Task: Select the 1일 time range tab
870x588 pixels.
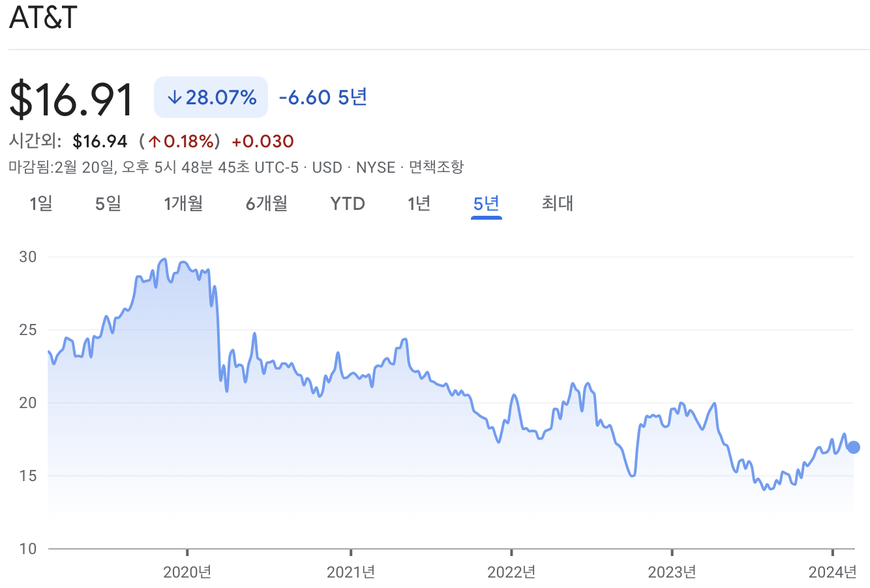Action: click(x=41, y=203)
